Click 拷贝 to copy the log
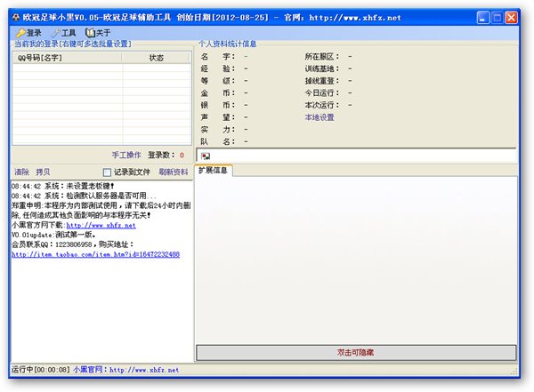534x392 pixels. coord(43,172)
